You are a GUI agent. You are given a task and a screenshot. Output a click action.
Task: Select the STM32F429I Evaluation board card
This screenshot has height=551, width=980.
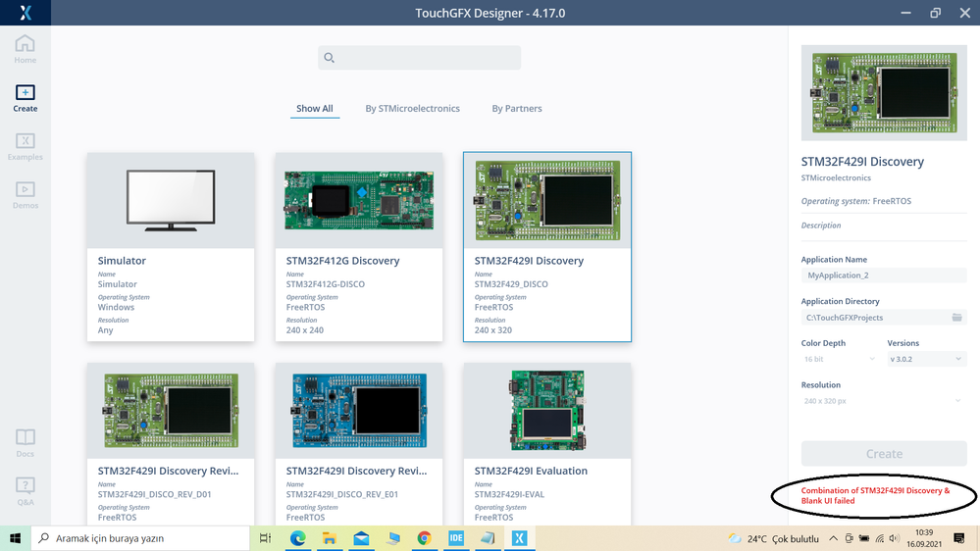point(546,443)
